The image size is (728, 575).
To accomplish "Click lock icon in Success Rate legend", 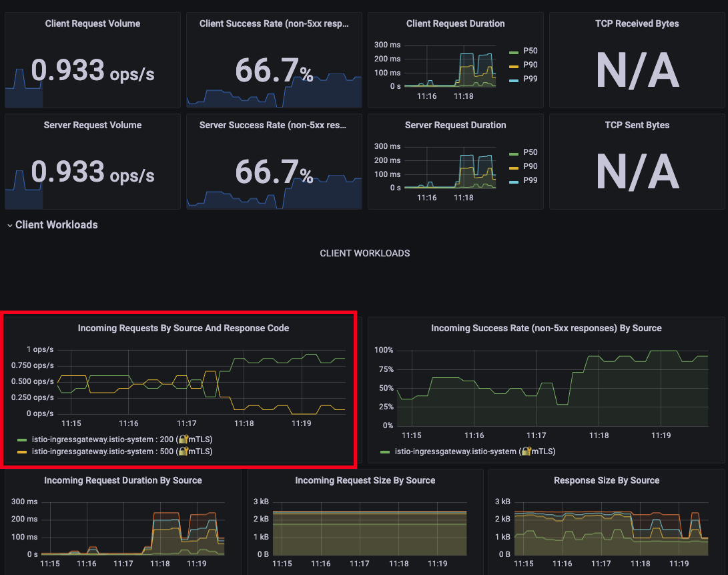I will 526,451.
